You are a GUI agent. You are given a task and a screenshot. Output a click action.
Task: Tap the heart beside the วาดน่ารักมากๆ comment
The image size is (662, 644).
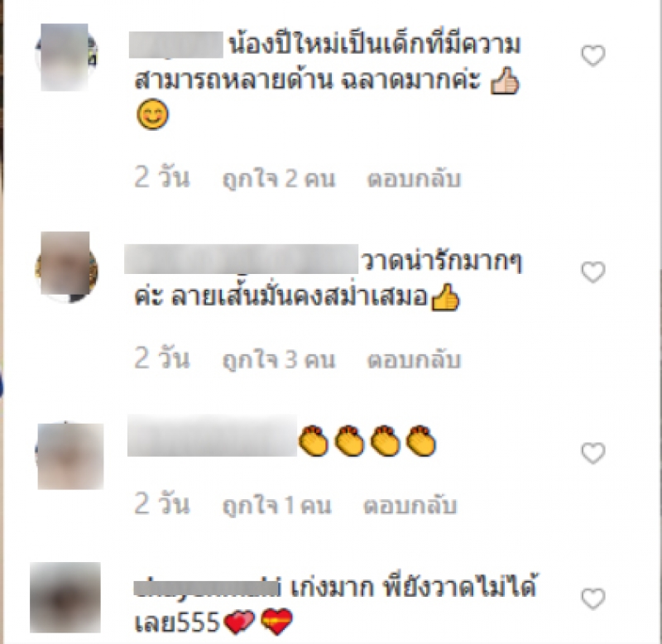pyautogui.click(x=593, y=272)
